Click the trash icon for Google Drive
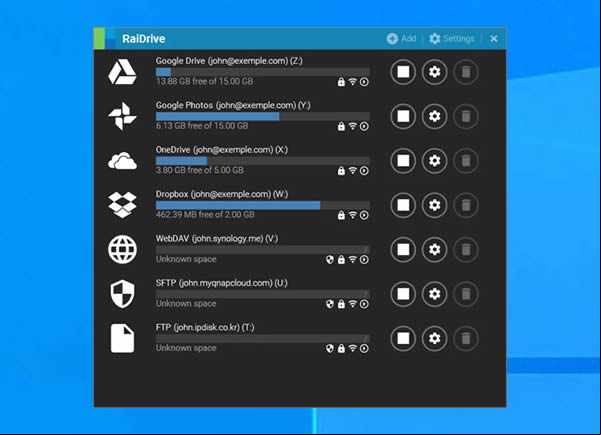This screenshot has width=601, height=435. [x=466, y=72]
